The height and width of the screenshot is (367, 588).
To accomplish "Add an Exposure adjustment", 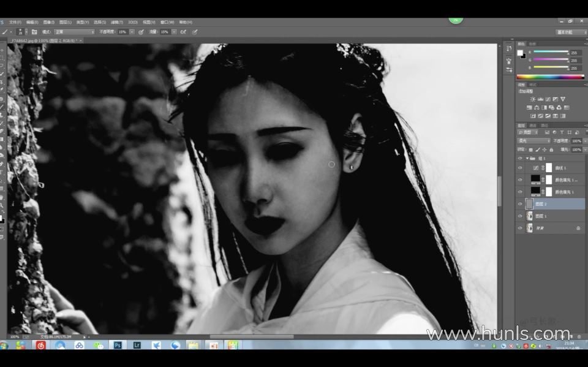I will [x=556, y=99].
